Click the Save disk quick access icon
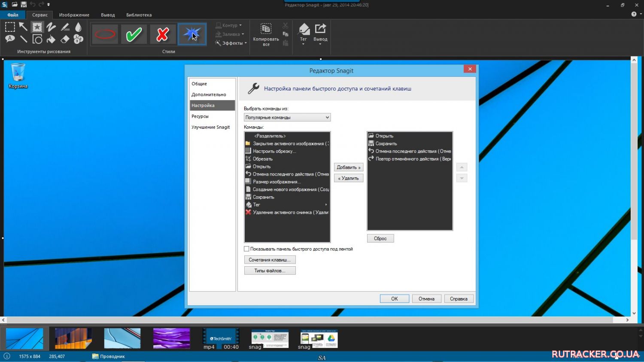This screenshot has height=362, width=644. coord(24,4)
